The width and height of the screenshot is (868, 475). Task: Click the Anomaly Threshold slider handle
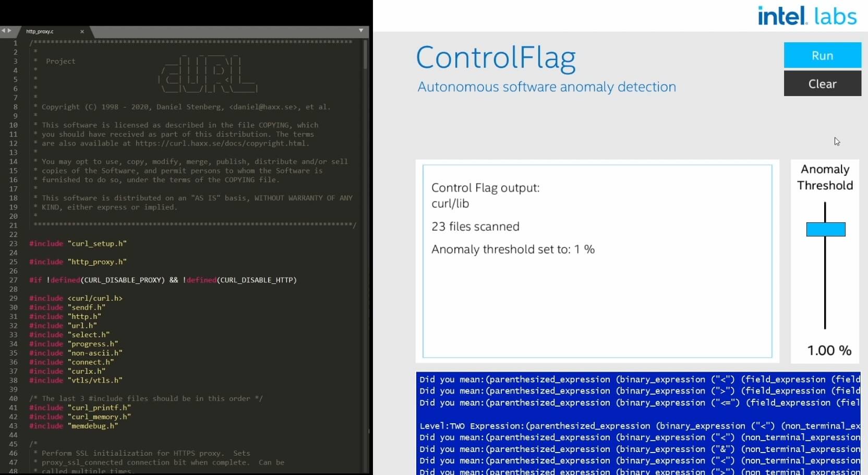(x=826, y=229)
